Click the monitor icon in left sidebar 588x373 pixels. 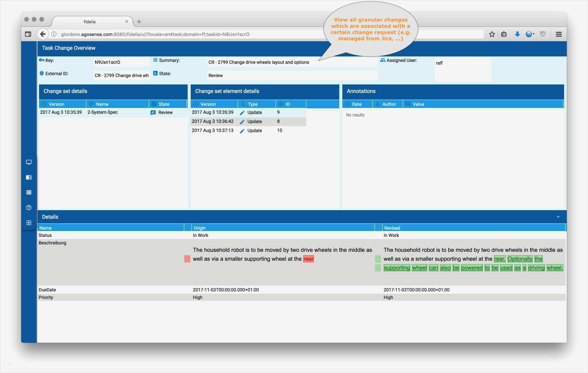[29, 162]
